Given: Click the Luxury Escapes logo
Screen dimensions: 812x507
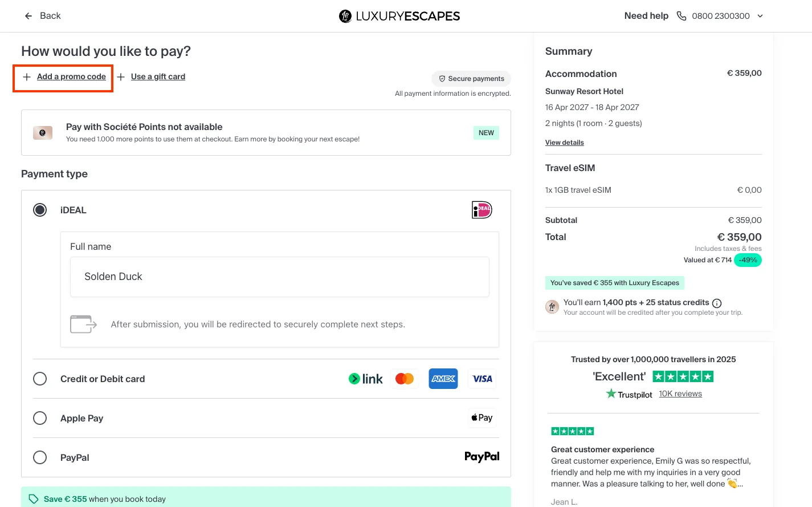Looking at the screenshot, I should [399, 16].
